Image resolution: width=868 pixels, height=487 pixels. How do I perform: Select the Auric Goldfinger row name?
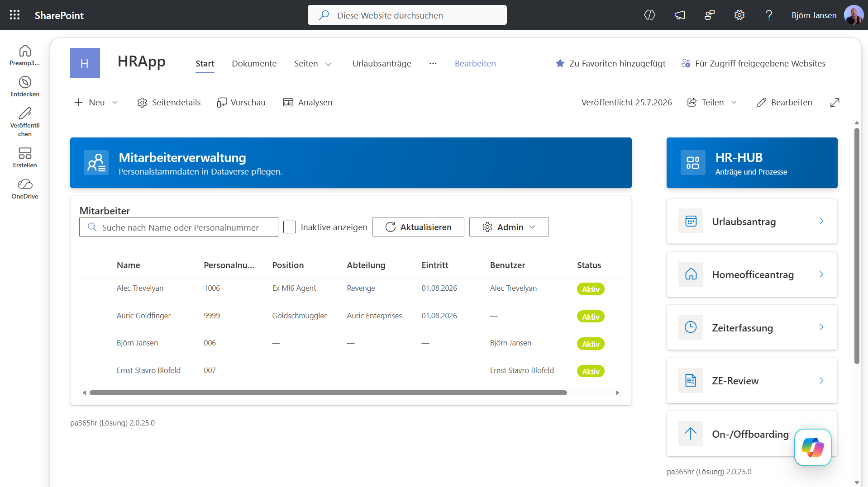pos(144,316)
